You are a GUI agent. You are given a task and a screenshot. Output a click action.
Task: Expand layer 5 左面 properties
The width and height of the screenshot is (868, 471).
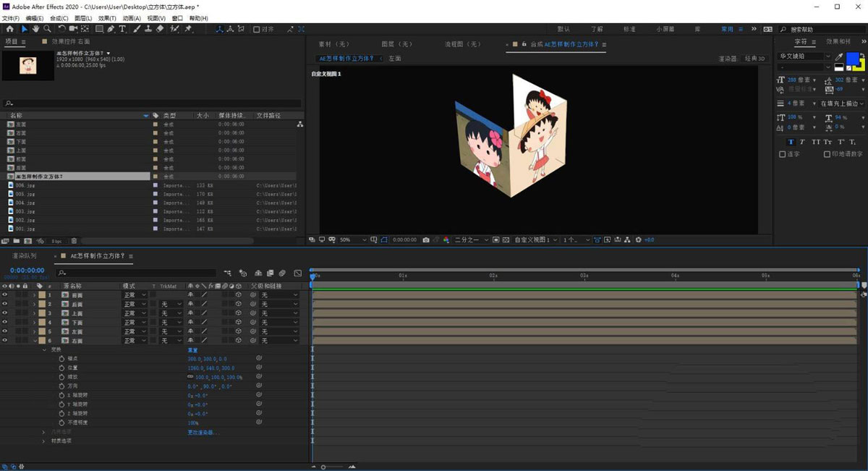(x=34, y=331)
